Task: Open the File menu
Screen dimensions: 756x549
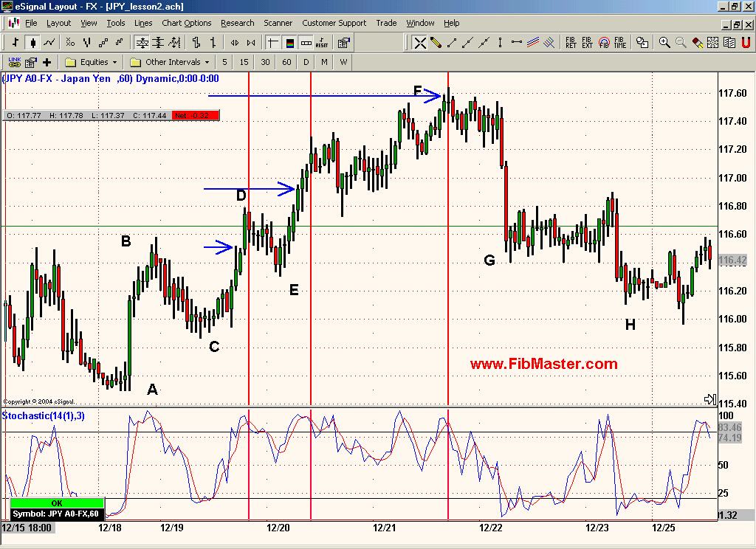Action: click(31, 23)
